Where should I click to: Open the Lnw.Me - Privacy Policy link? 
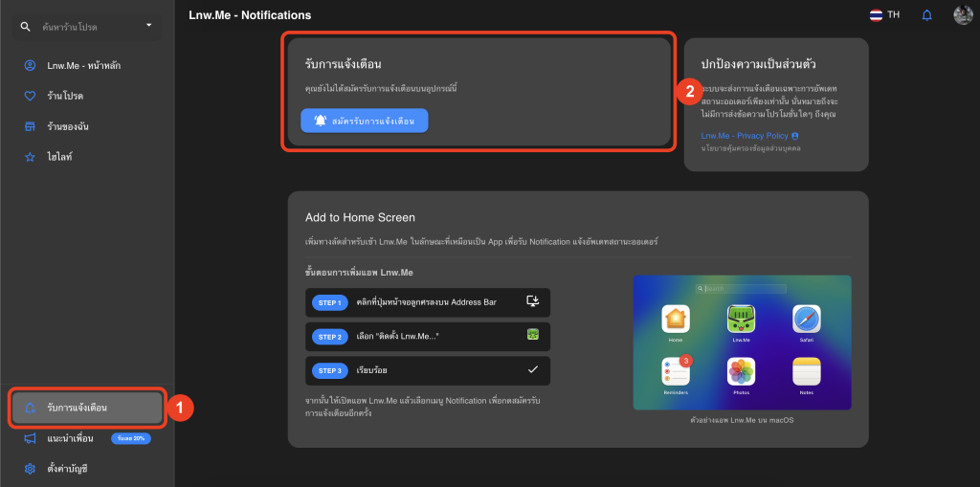(x=744, y=136)
